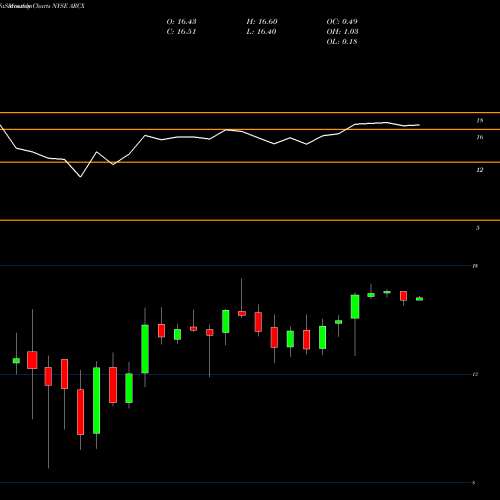Screen dimensions: 500x500
Task: Click the 18 label on the line chart axis
Action: tap(480, 121)
